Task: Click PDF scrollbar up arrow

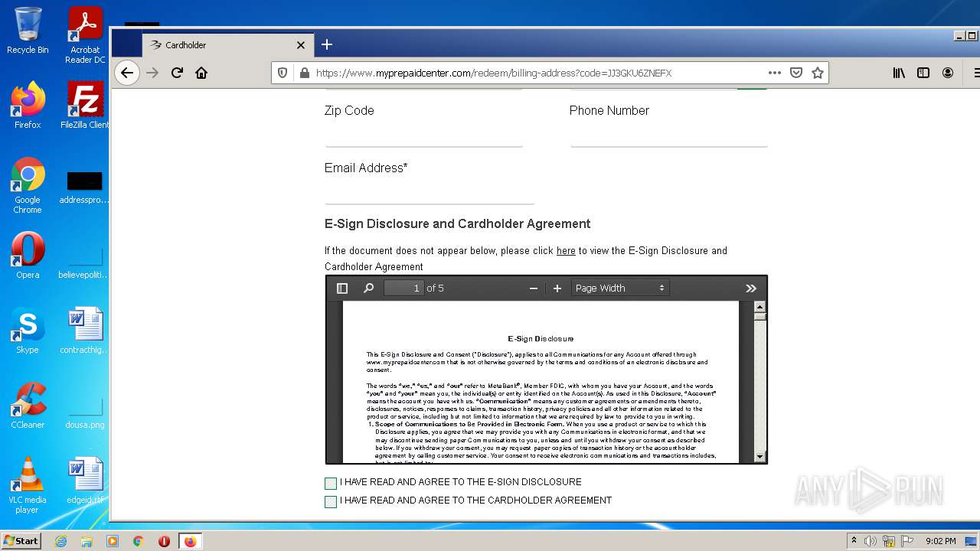Action: coord(759,306)
